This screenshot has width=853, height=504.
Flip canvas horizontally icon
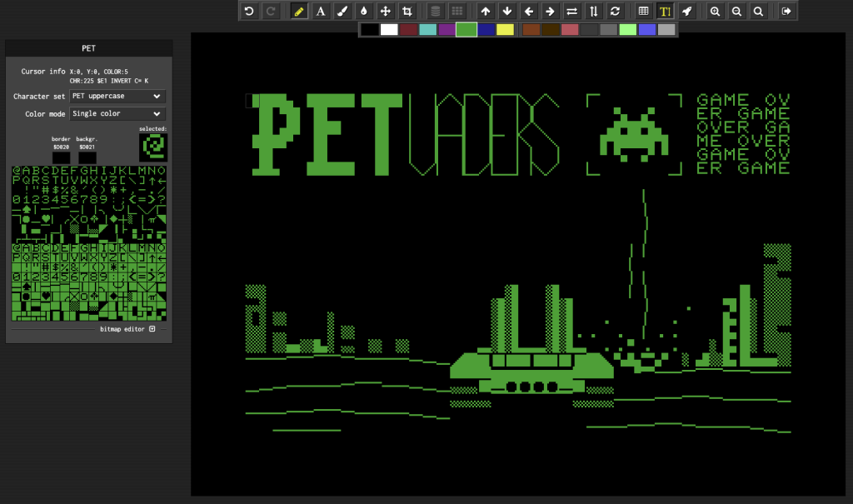coord(571,11)
